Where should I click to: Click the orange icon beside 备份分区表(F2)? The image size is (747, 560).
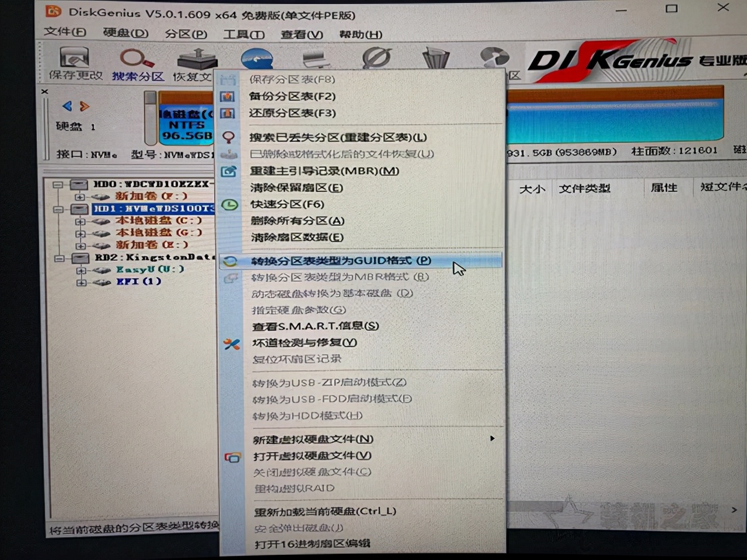(228, 97)
